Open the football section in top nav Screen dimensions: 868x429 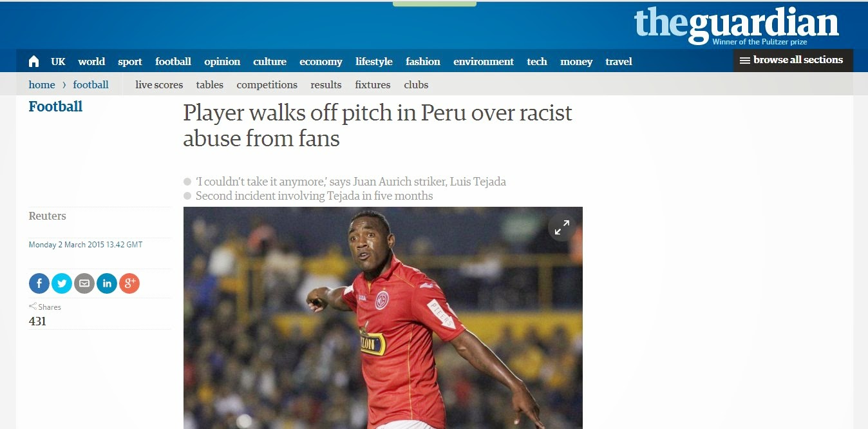pos(173,62)
